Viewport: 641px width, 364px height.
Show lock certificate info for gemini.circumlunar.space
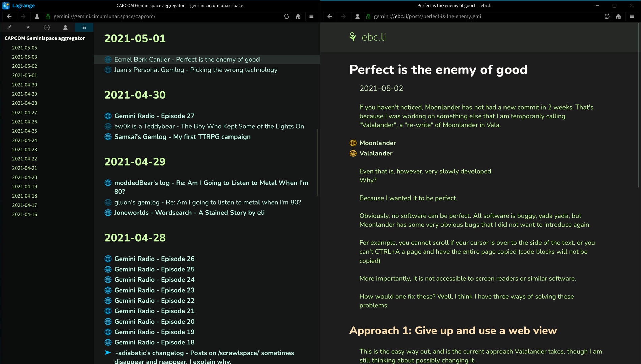coord(48,16)
